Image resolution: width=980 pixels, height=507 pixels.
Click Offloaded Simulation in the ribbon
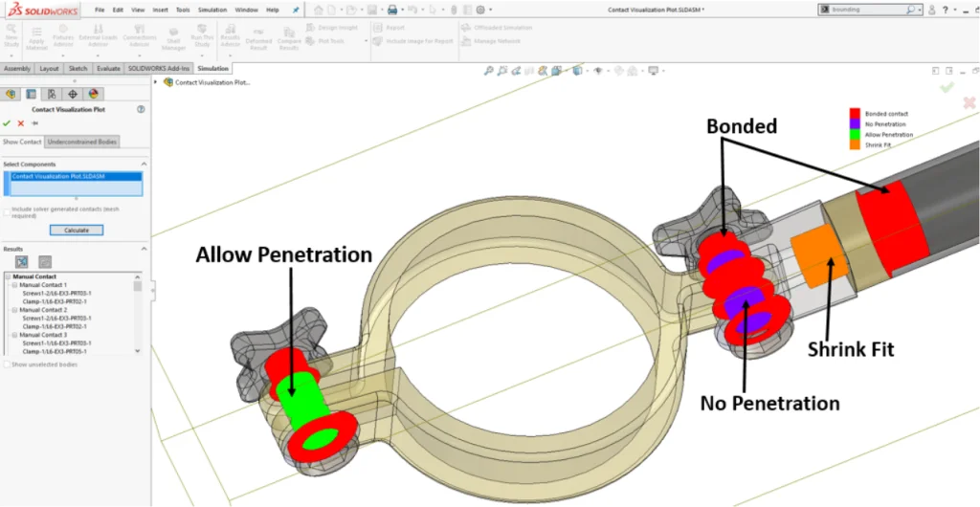pyautogui.click(x=497, y=28)
